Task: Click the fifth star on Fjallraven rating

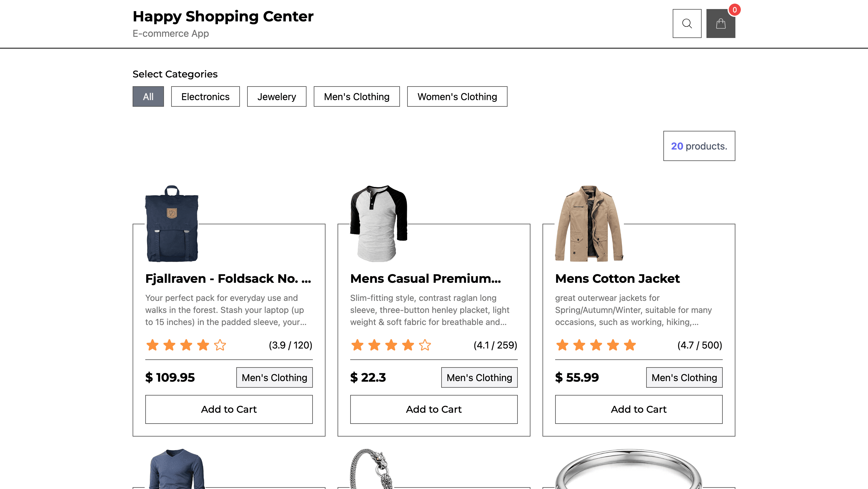Action: (x=220, y=345)
